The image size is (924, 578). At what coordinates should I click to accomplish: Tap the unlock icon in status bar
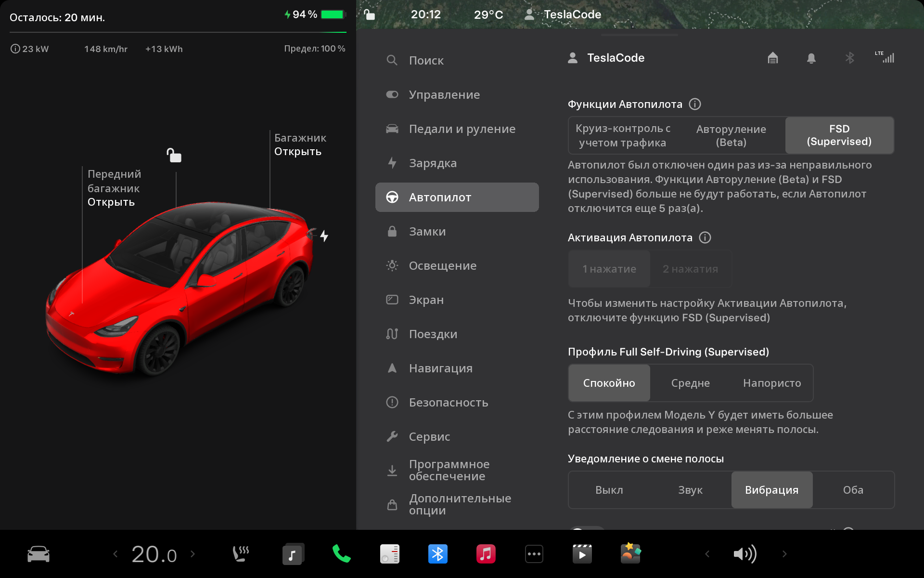coord(369,14)
